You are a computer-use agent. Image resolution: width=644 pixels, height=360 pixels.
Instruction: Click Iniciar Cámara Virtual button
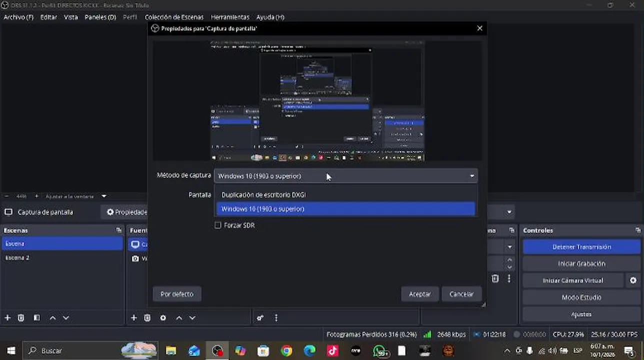573,280
